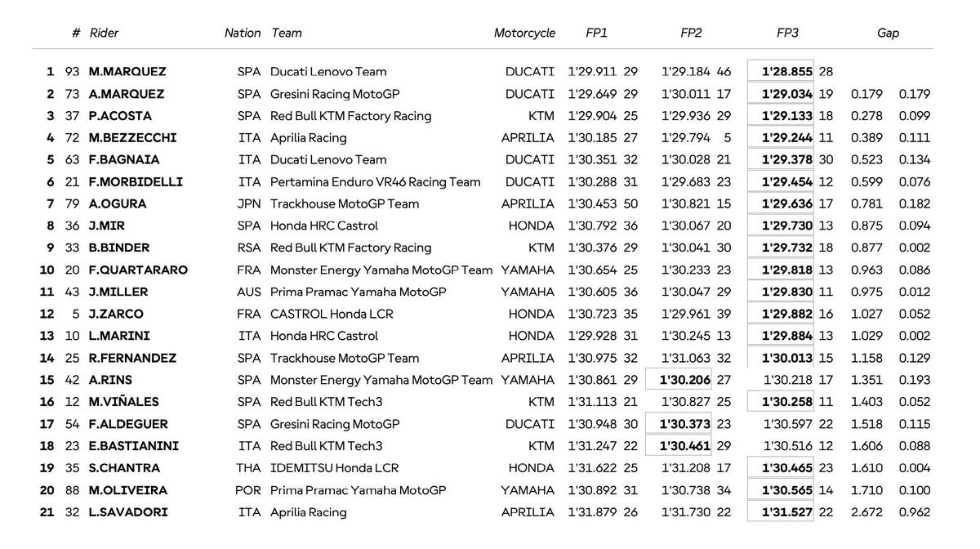The image size is (980, 549).
Task: Click the fastest FP3 time 1'28.855
Action: click(x=786, y=72)
